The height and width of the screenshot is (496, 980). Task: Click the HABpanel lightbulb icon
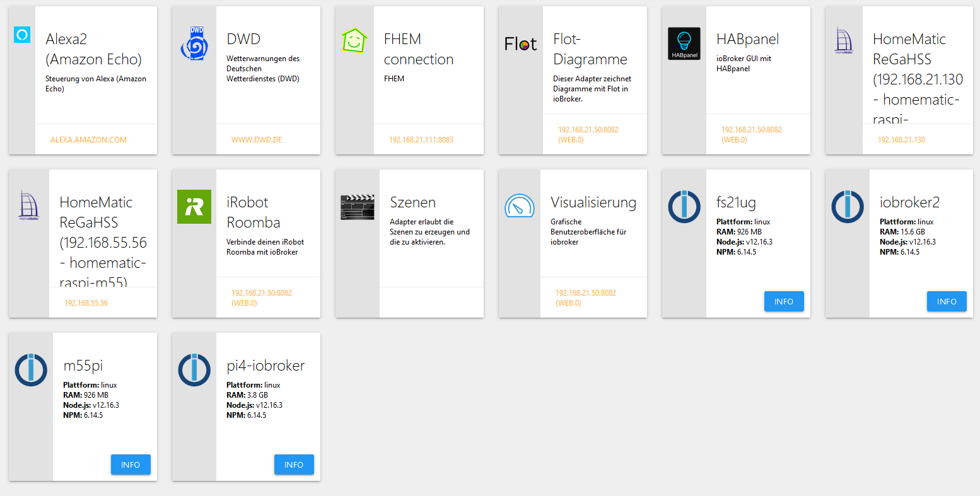coord(684,43)
